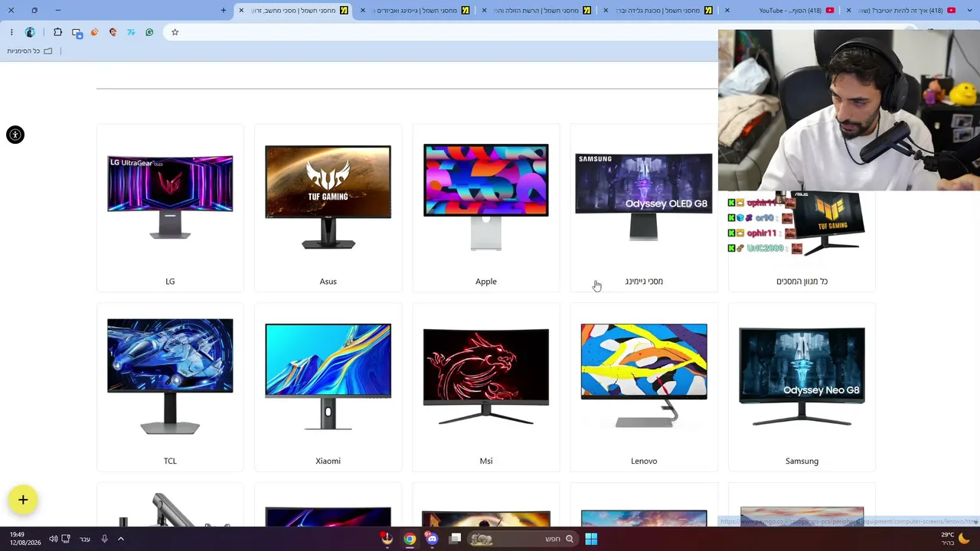980x551 pixels.
Task: Close the 'גיימינג ואביזרים' tab
Action: 363,10
